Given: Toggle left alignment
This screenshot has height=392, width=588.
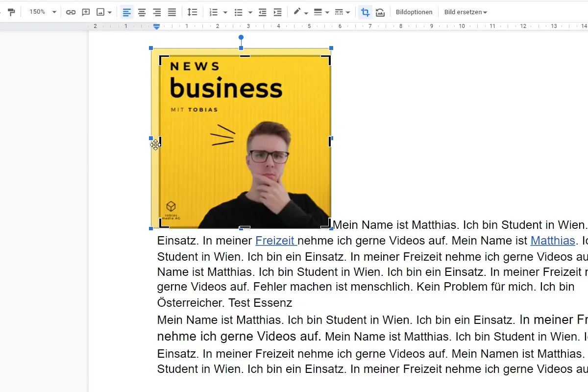Looking at the screenshot, I should pyautogui.click(x=127, y=12).
